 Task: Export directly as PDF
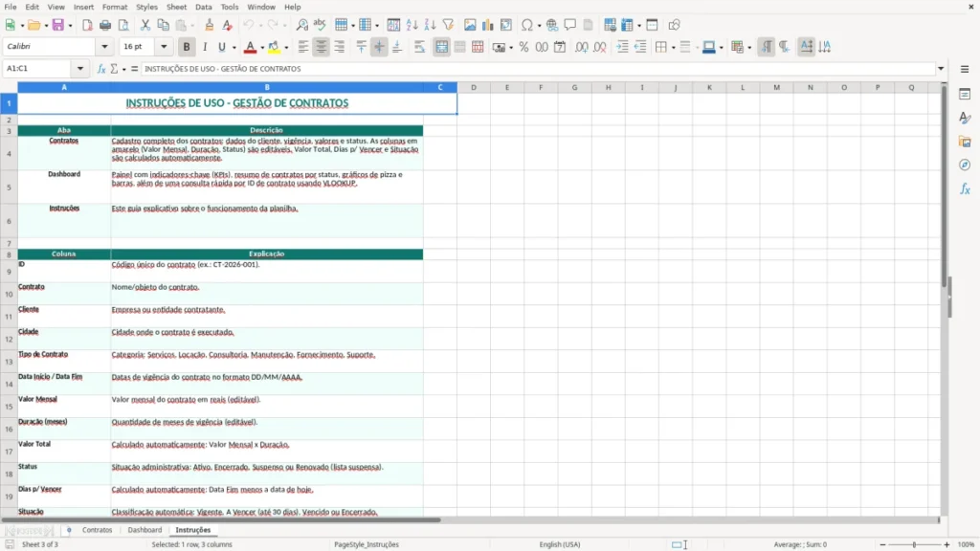point(87,25)
